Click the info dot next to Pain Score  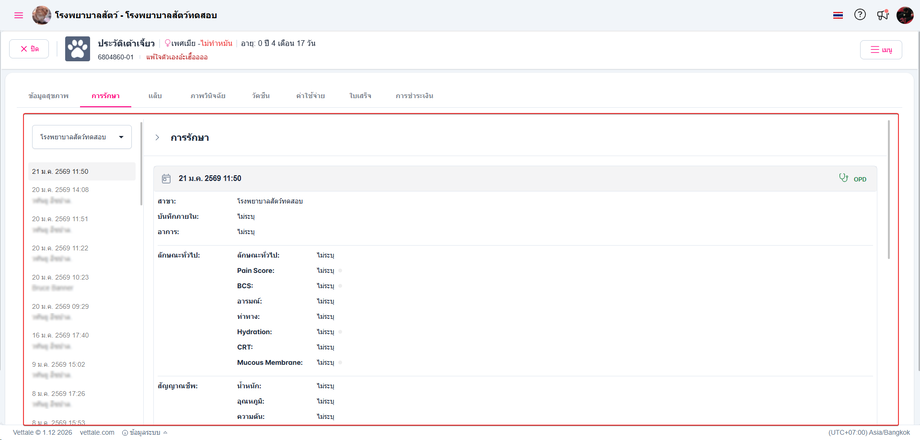point(340,270)
